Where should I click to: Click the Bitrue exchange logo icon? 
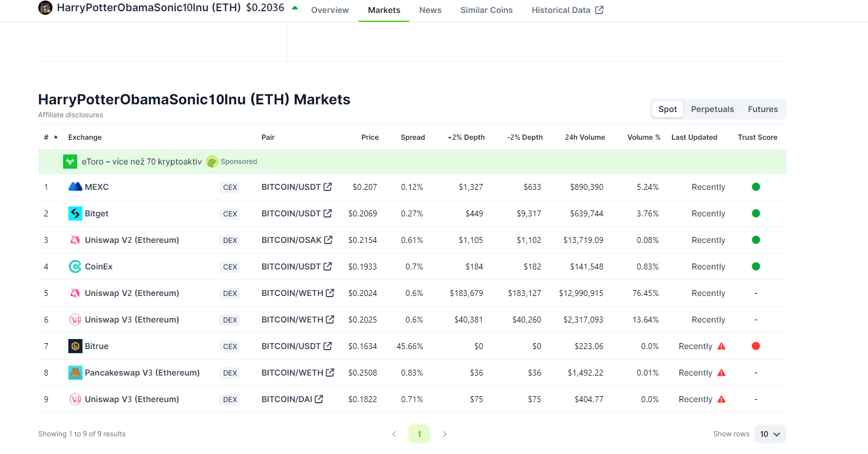[75, 346]
